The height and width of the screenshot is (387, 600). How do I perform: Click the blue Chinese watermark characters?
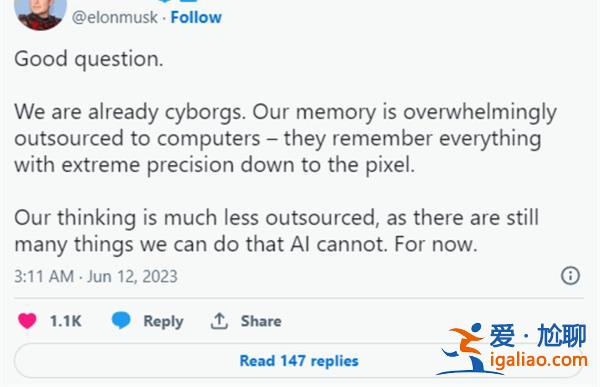(x=538, y=336)
